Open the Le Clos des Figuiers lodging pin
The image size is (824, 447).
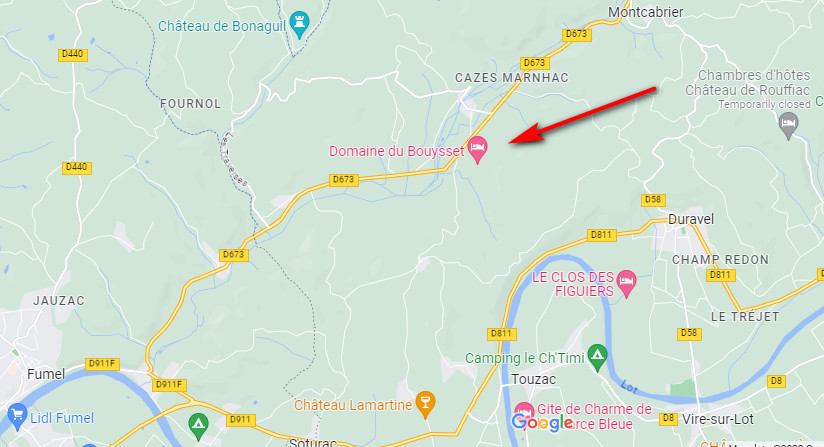(x=626, y=283)
